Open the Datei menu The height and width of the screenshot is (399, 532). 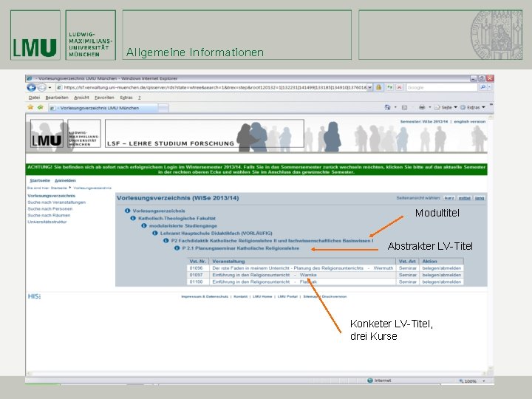[34, 98]
